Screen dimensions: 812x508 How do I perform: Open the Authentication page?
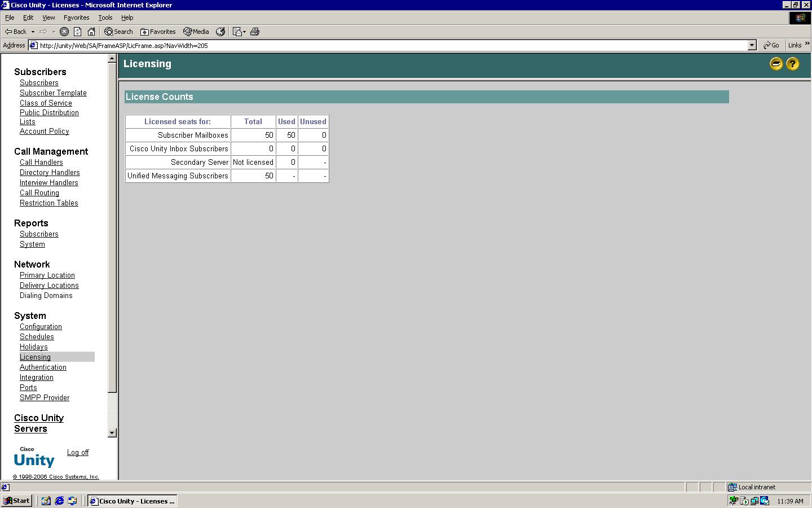(43, 367)
